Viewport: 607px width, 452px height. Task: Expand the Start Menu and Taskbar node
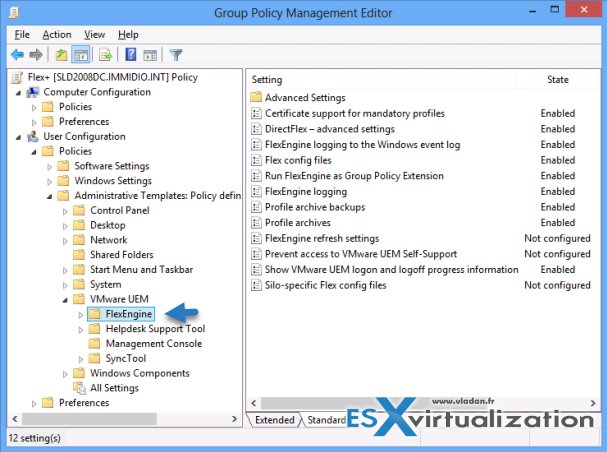coord(65,271)
